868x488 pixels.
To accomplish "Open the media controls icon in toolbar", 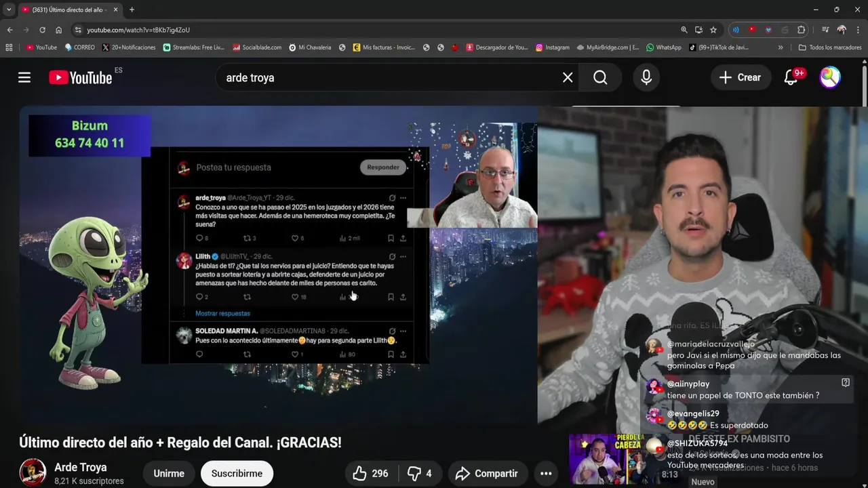I will [x=825, y=30].
